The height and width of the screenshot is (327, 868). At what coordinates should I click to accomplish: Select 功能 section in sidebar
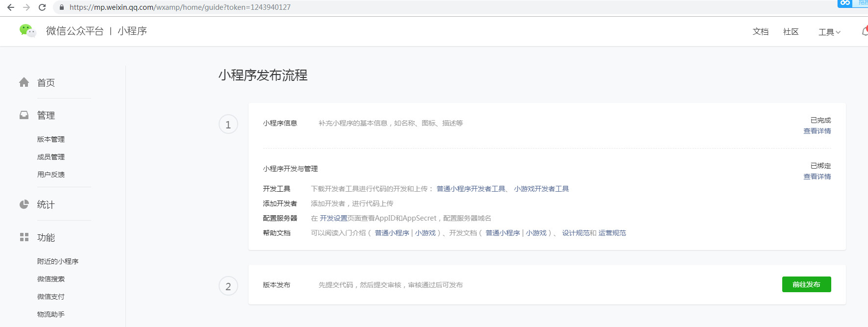46,237
